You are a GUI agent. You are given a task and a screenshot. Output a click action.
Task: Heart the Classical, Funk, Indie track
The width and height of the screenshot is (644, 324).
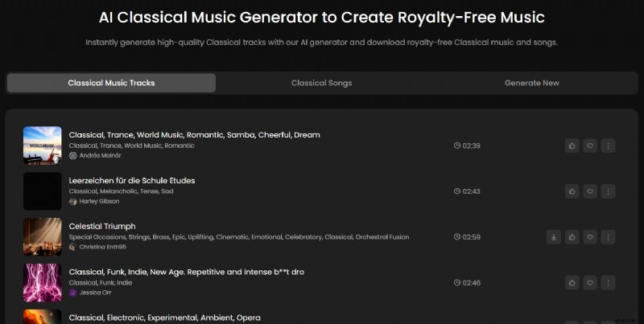tap(590, 283)
